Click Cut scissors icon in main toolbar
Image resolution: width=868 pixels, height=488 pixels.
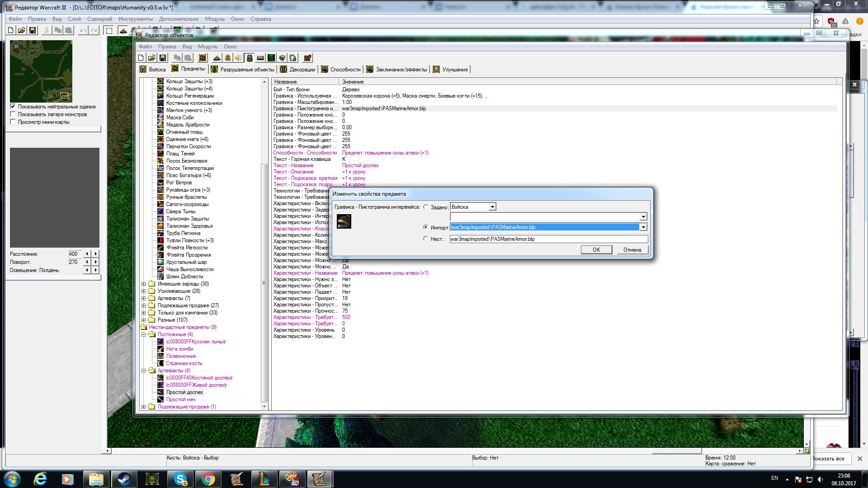click(47, 30)
